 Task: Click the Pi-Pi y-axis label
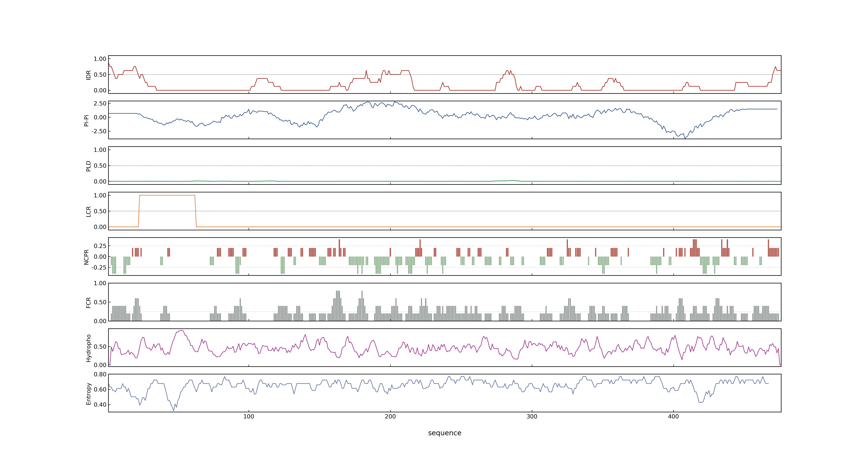(x=86, y=120)
